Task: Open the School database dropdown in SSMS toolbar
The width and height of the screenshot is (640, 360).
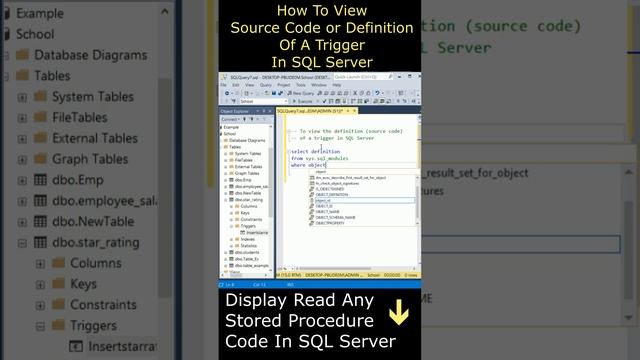Action: pos(264,101)
